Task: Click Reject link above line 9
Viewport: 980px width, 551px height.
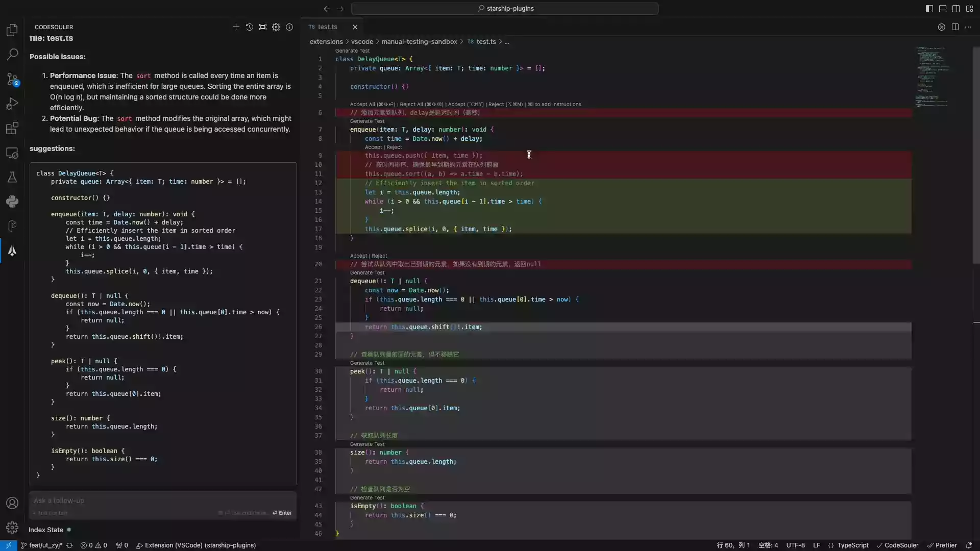Action: [x=394, y=147]
